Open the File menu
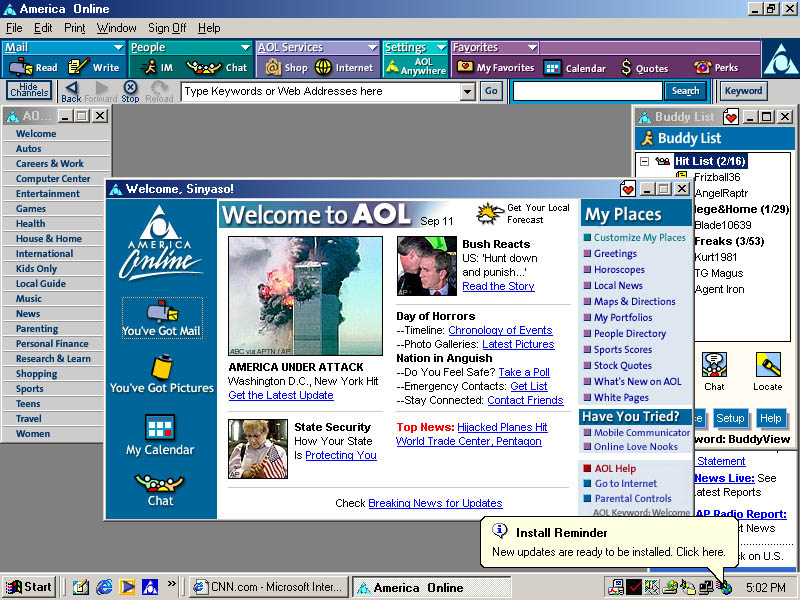 click(14, 28)
